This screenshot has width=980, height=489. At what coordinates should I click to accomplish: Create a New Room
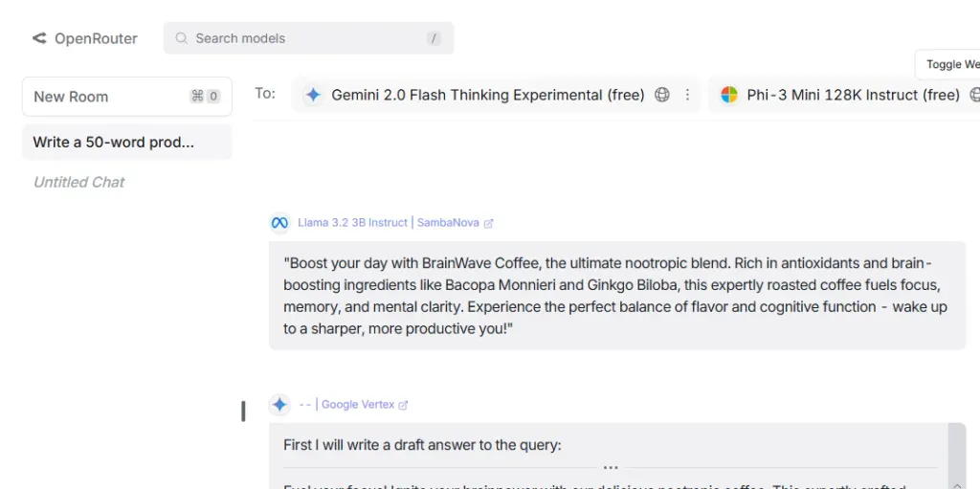(x=127, y=97)
